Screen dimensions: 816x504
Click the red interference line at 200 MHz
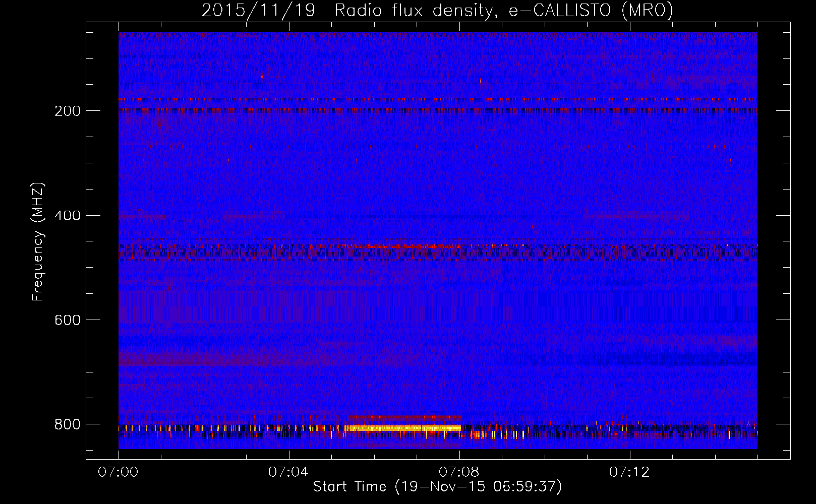(438, 109)
